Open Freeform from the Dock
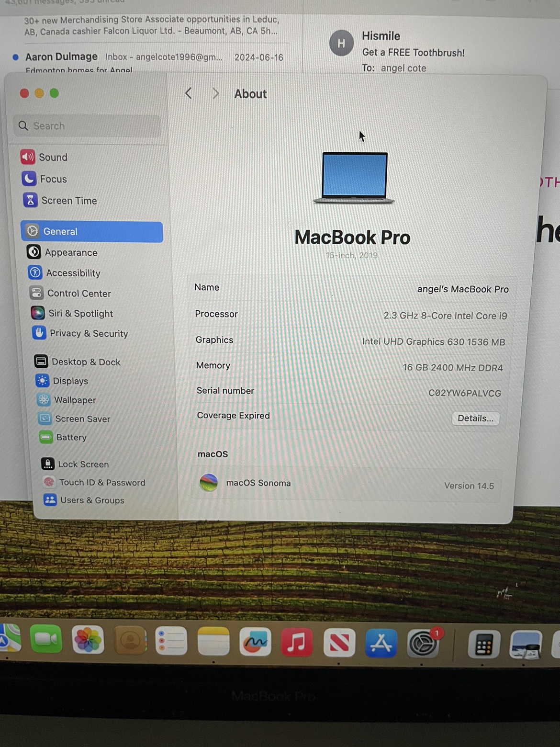Screen dimensions: 560x747 click(x=255, y=642)
